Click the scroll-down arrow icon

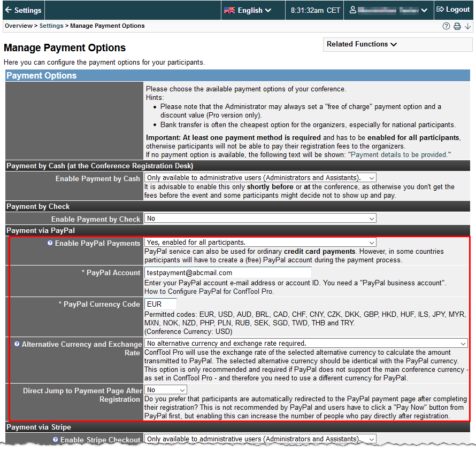pos(468,26)
